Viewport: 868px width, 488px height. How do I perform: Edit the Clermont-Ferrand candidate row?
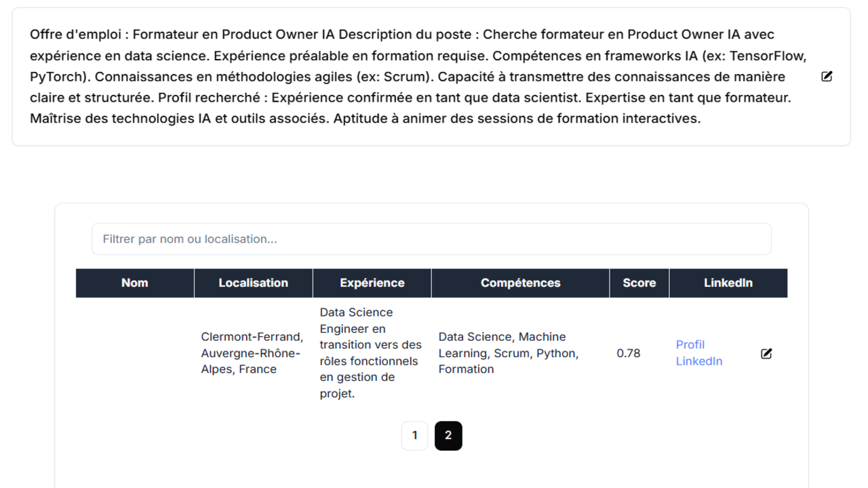pos(766,353)
